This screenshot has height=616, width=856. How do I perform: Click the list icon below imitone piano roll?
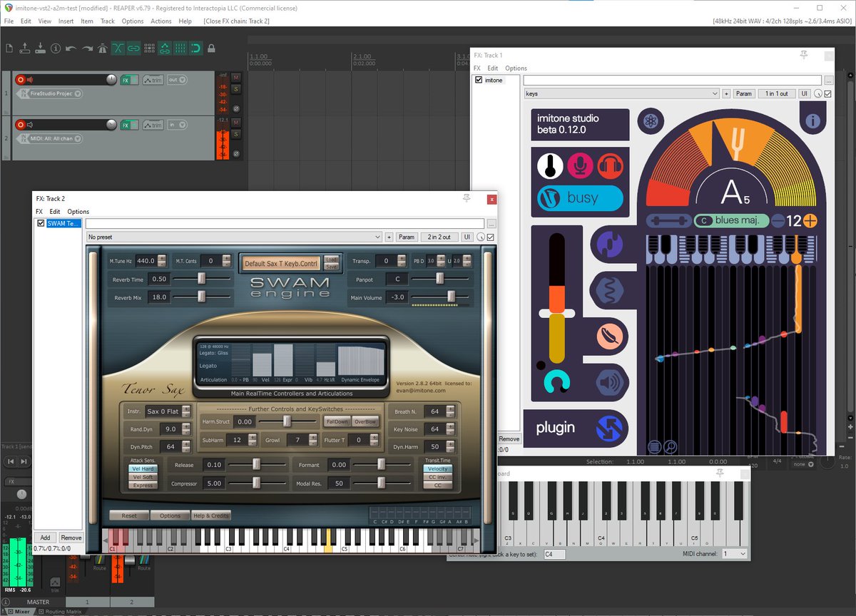point(654,447)
